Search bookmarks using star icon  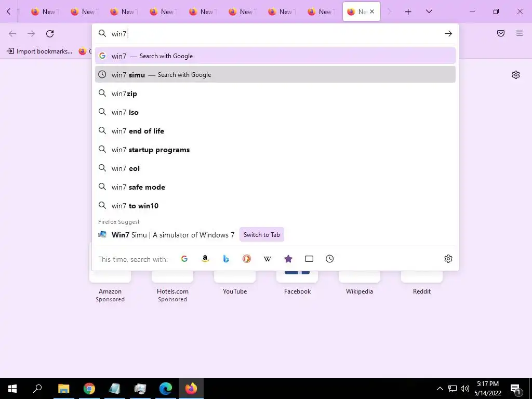pos(288,259)
